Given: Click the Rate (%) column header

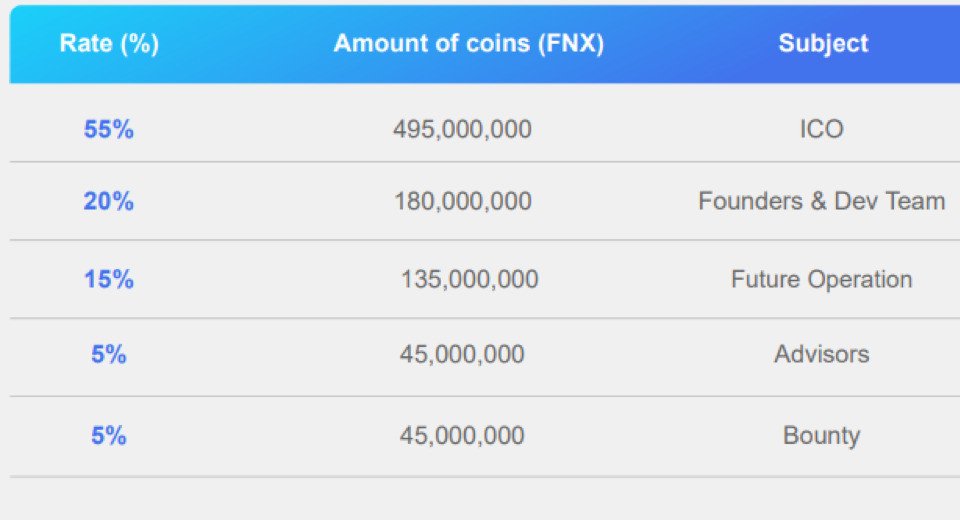Looking at the screenshot, I should (109, 43).
